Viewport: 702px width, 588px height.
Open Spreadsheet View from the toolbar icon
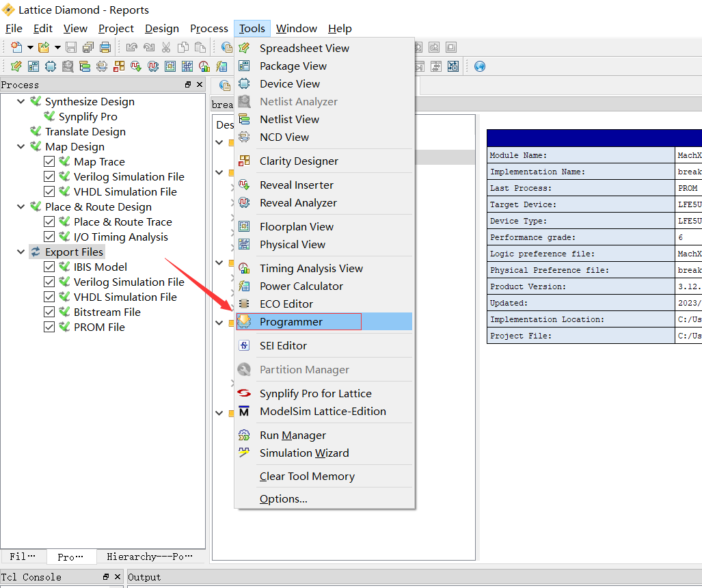16,67
